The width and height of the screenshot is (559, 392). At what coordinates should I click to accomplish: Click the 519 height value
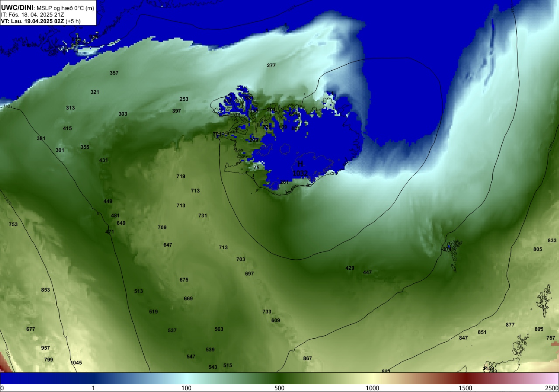[x=153, y=312]
